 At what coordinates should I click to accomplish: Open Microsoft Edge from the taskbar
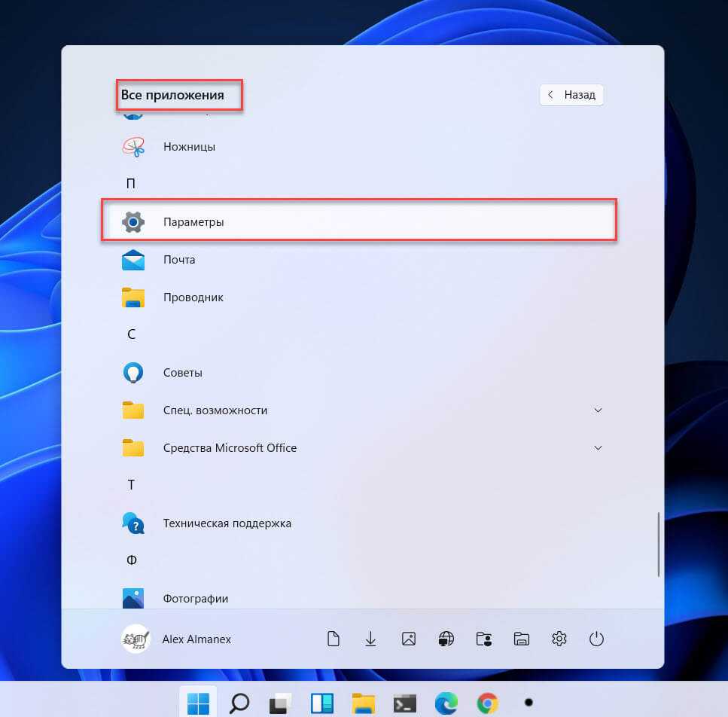445,703
